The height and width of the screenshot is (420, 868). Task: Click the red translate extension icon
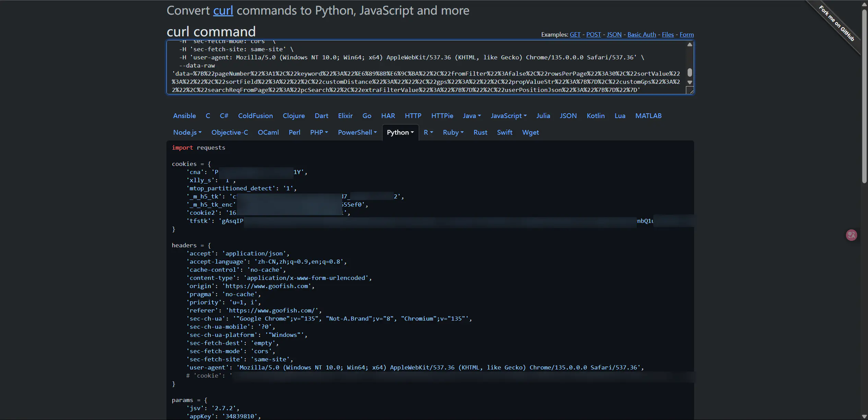coord(851,235)
